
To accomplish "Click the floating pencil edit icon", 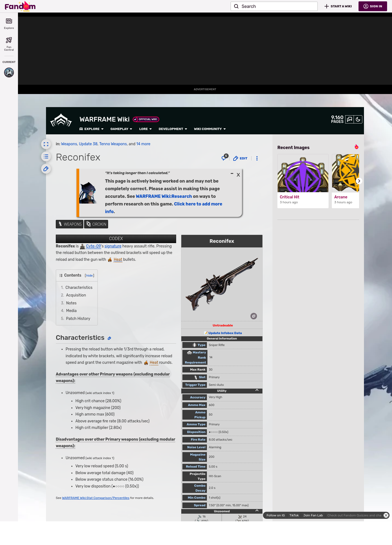I will [x=46, y=169].
